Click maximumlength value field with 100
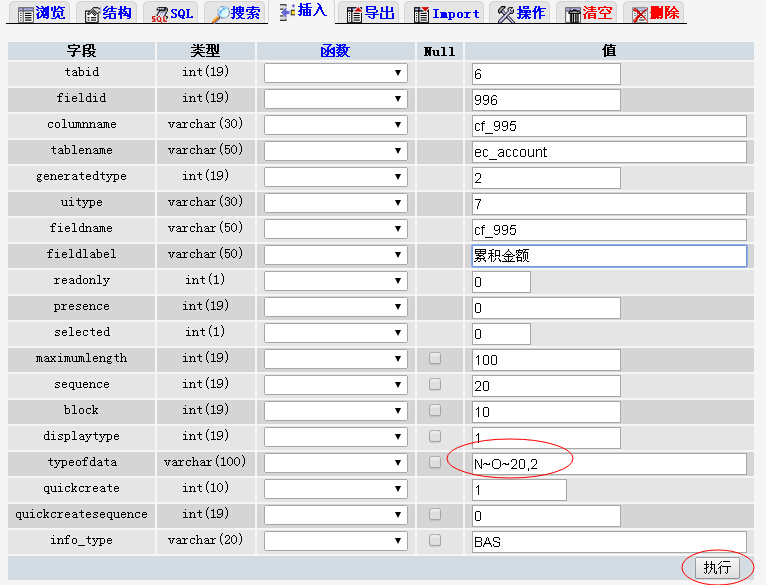This screenshot has width=766, height=585. point(546,360)
